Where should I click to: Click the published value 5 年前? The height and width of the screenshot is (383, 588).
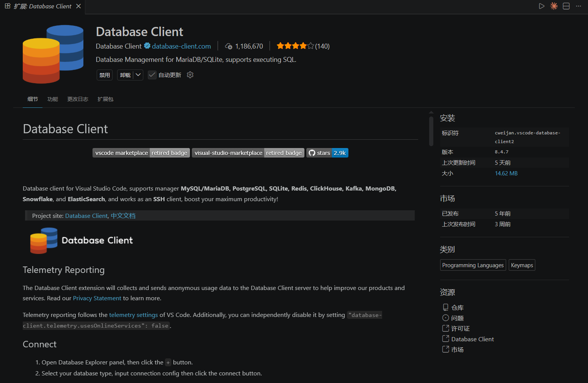[503, 214]
